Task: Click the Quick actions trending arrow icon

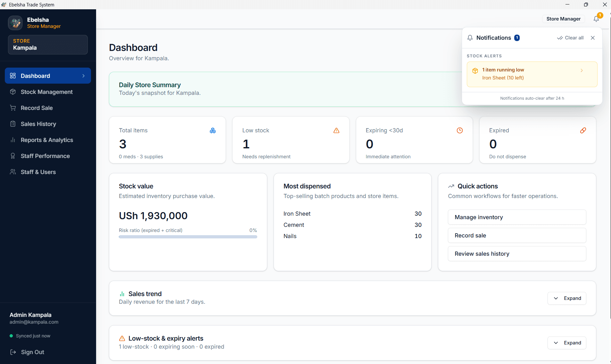Action: click(451, 186)
